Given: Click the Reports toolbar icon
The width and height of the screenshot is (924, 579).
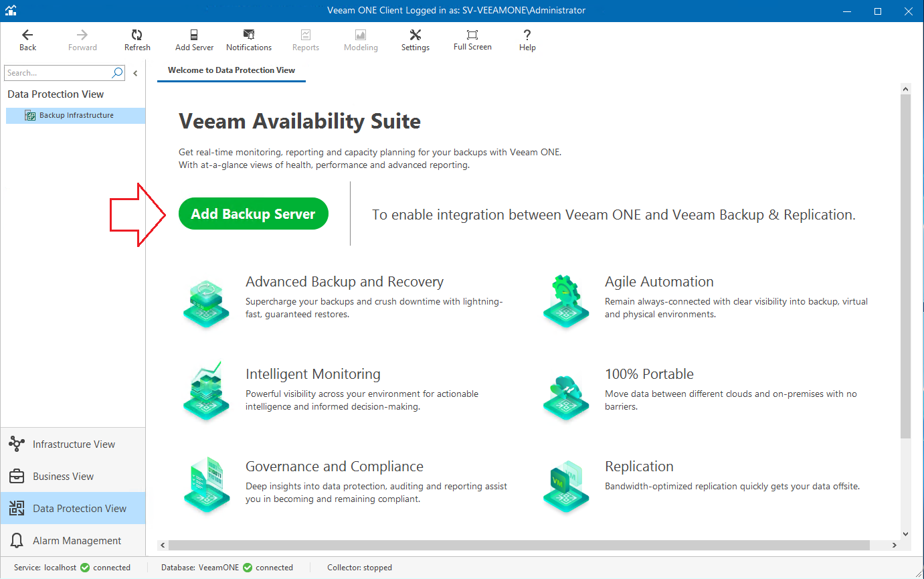Looking at the screenshot, I should (306, 40).
